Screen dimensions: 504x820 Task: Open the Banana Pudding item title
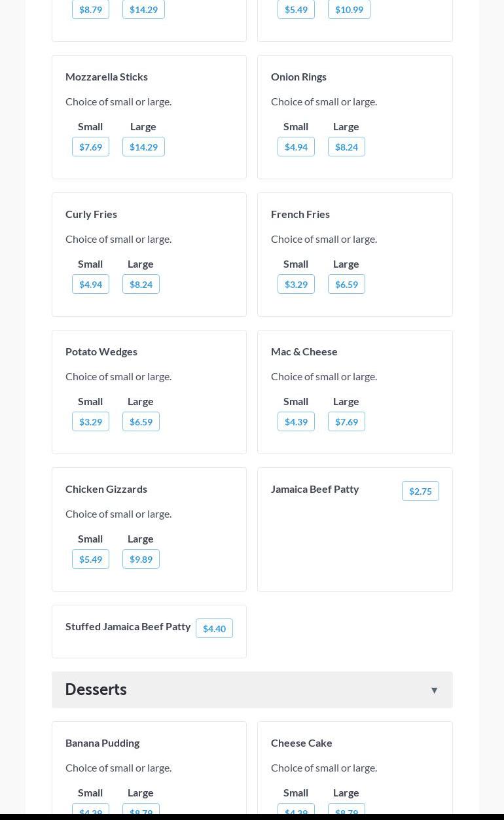(x=102, y=743)
